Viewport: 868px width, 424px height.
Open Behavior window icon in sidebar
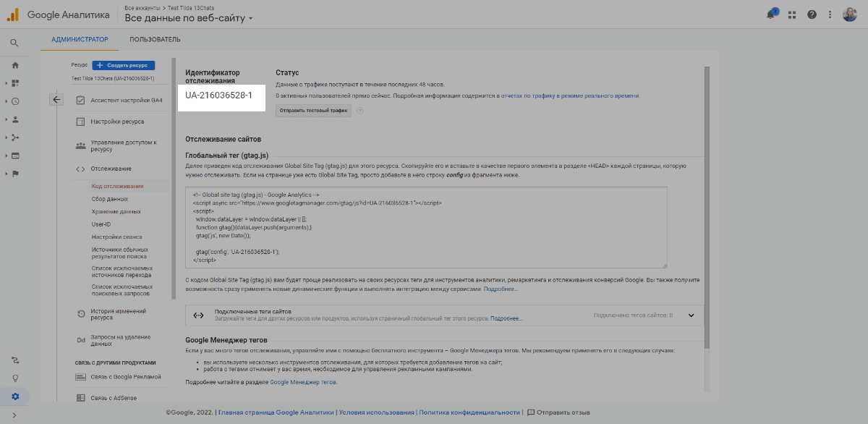[x=15, y=156]
